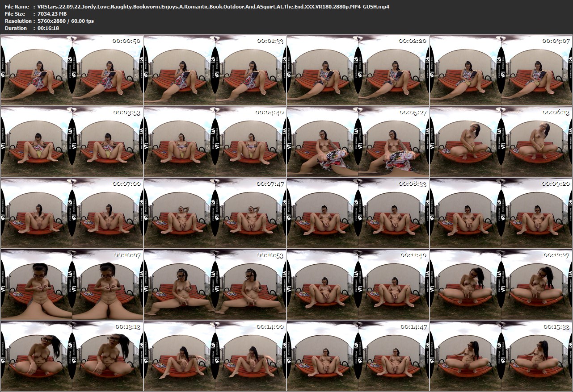Click the Duration value 00:16:18

pos(48,28)
